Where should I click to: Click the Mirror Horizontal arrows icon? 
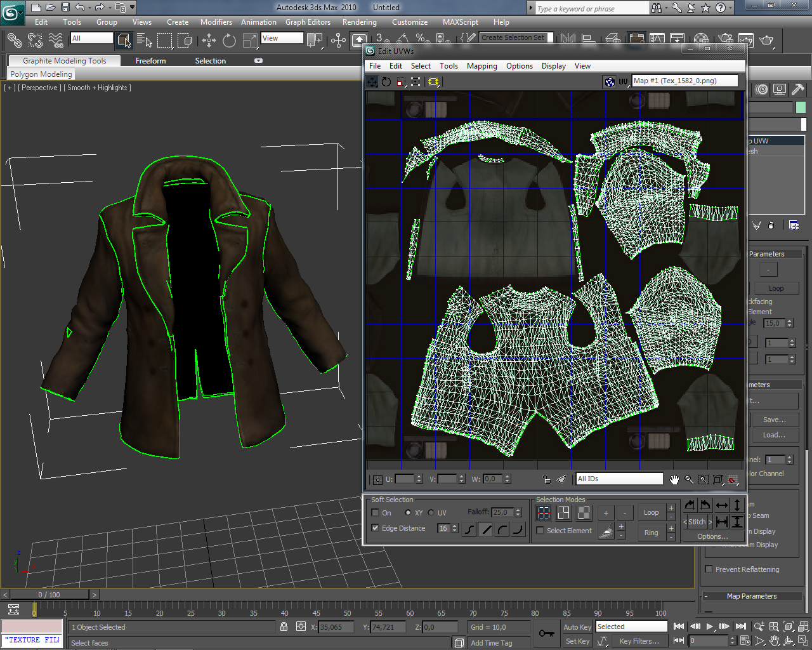[x=722, y=505]
